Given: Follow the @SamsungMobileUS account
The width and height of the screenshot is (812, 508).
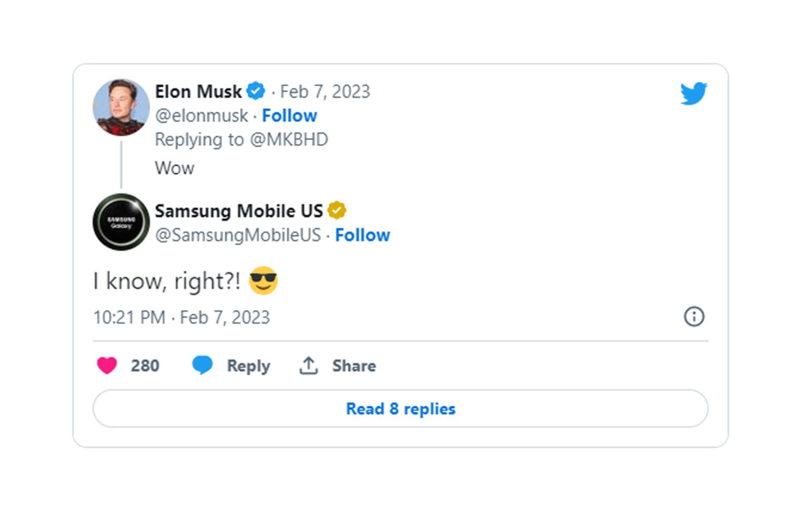Looking at the screenshot, I should pos(362,235).
